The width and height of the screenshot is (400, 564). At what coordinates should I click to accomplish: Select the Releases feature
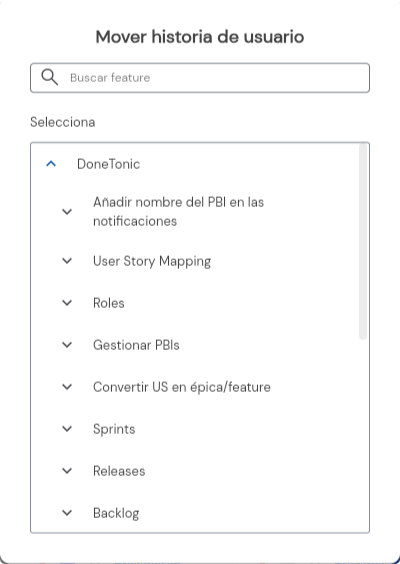[119, 471]
